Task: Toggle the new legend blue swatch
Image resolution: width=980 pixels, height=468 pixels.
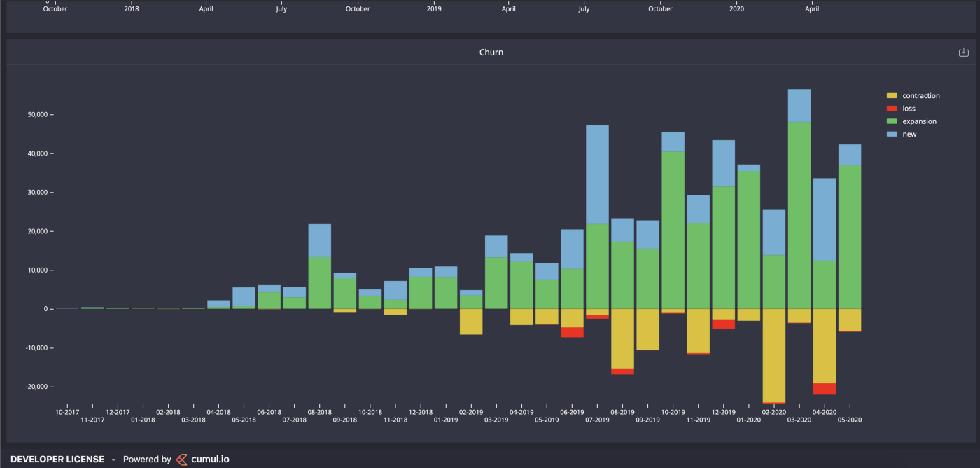Action: point(891,135)
